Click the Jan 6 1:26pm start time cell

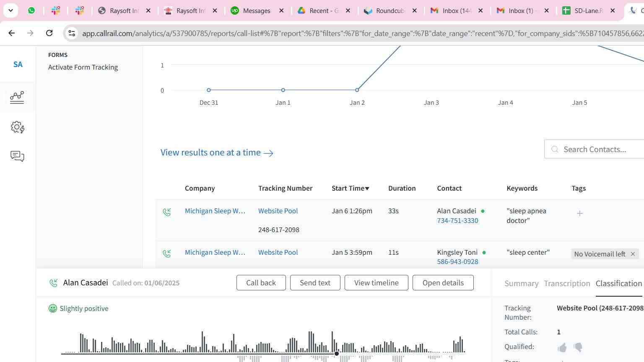tap(352, 211)
